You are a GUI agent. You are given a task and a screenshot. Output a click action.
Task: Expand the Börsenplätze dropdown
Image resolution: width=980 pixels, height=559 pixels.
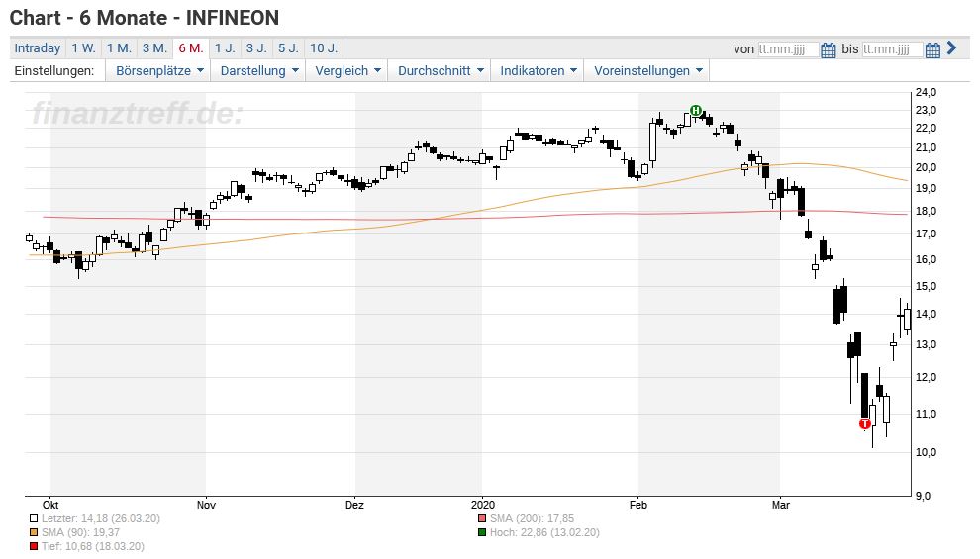[158, 70]
